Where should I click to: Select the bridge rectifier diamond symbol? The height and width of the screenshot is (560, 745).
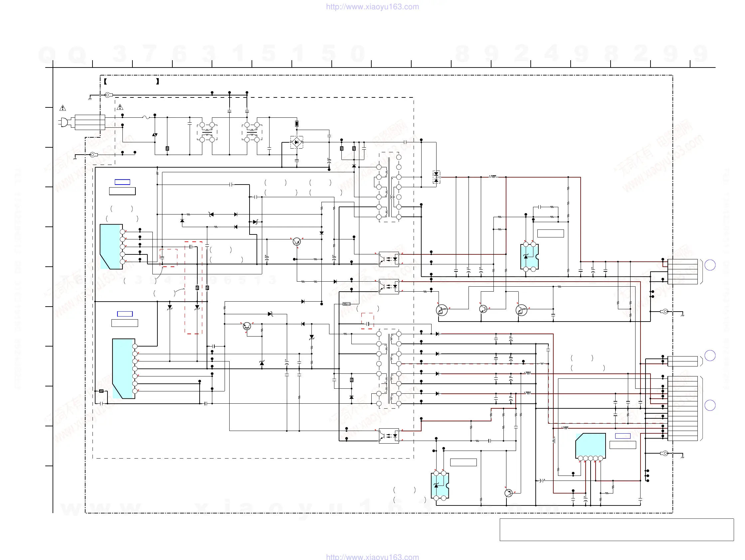click(296, 142)
